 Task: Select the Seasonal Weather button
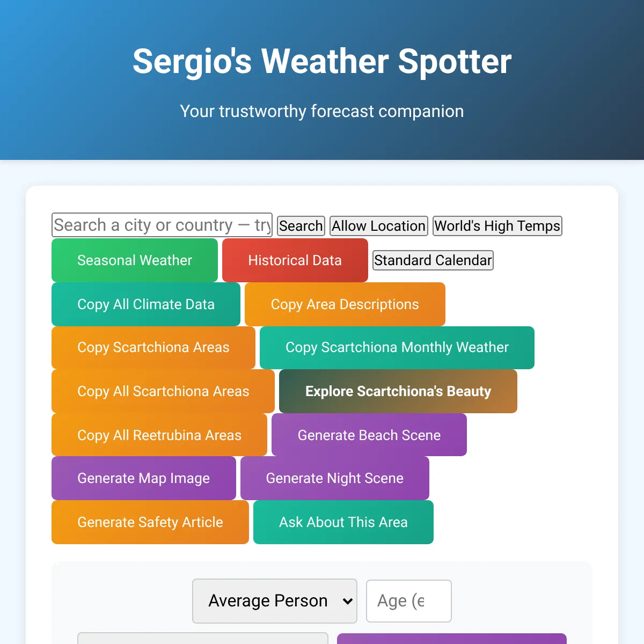coord(135,260)
